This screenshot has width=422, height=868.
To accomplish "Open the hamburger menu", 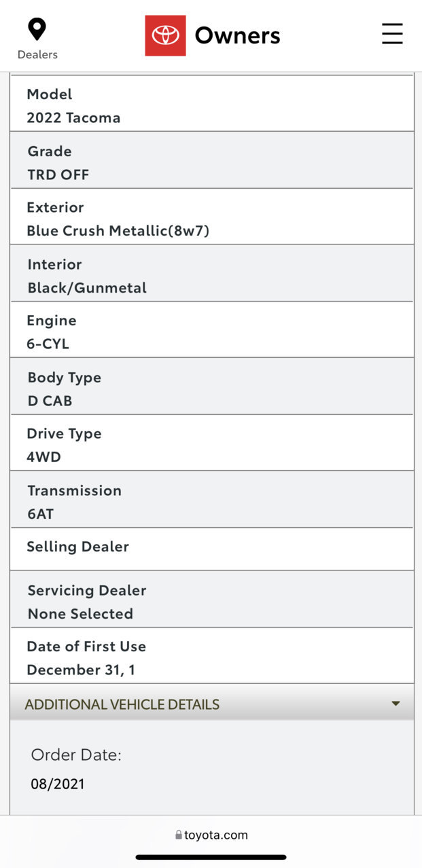I will (x=392, y=33).
